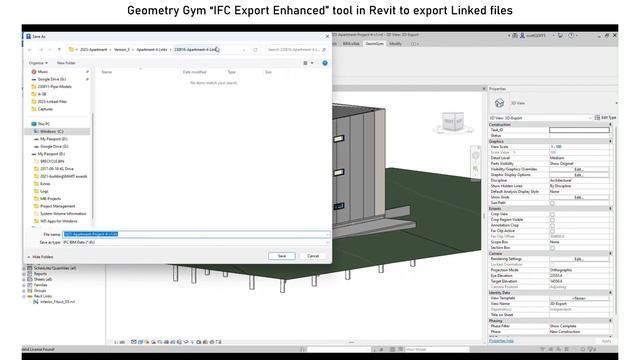Click the Back navigation arrow
This screenshot has height=360, width=640.
click(30, 49)
